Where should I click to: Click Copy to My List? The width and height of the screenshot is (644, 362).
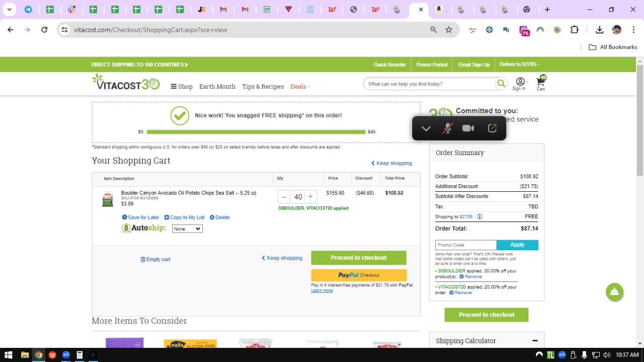(x=184, y=218)
